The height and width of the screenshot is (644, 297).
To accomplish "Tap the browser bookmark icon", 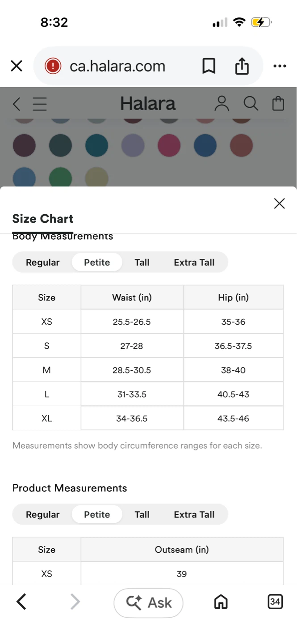I will click(209, 66).
